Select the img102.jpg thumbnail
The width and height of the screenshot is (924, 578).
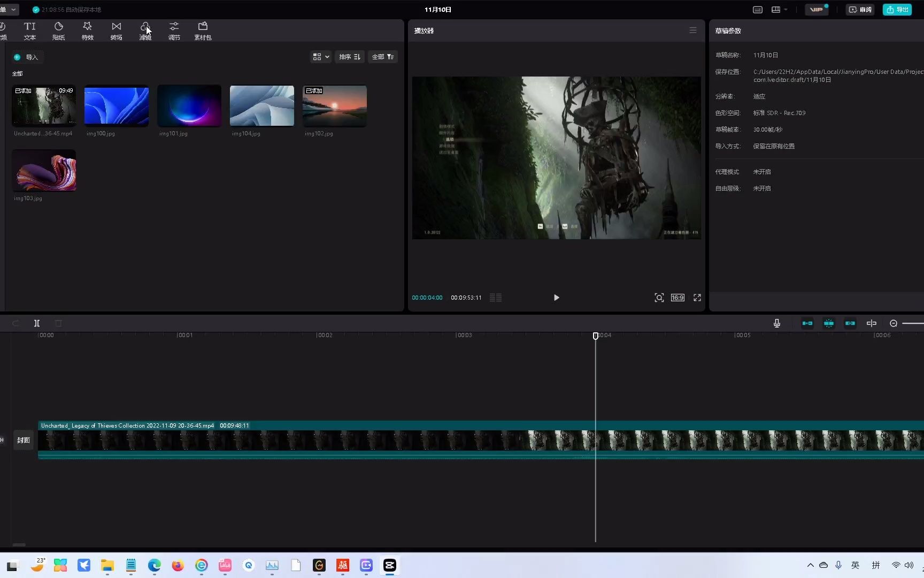pos(335,106)
